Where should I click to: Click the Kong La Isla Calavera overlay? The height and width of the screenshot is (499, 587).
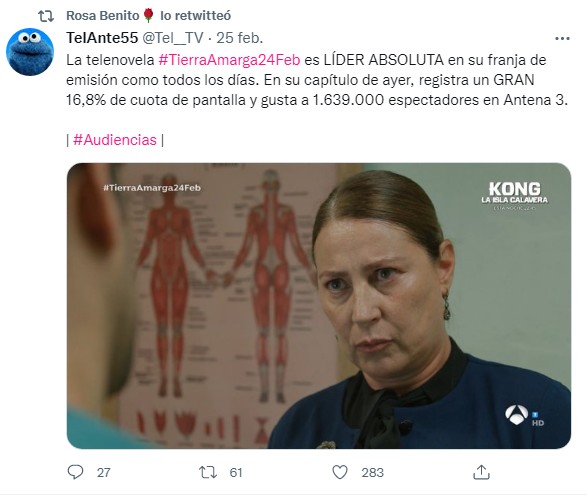pos(514,195)
